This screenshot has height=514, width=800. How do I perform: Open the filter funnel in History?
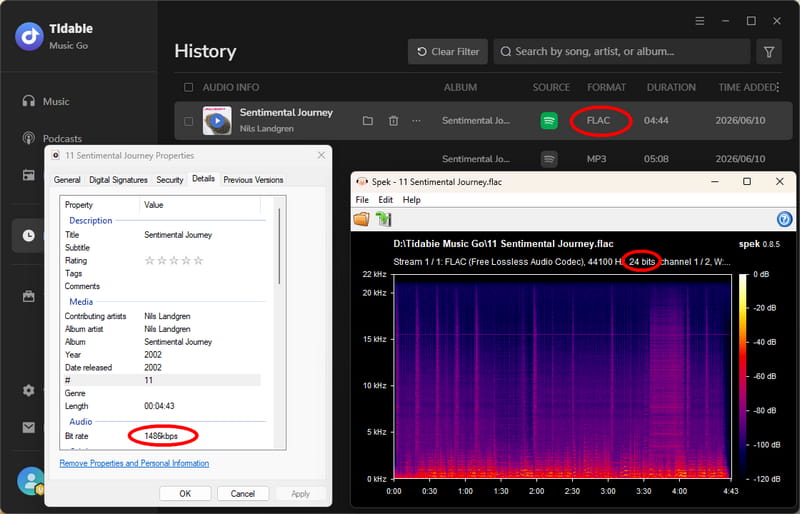769,52
